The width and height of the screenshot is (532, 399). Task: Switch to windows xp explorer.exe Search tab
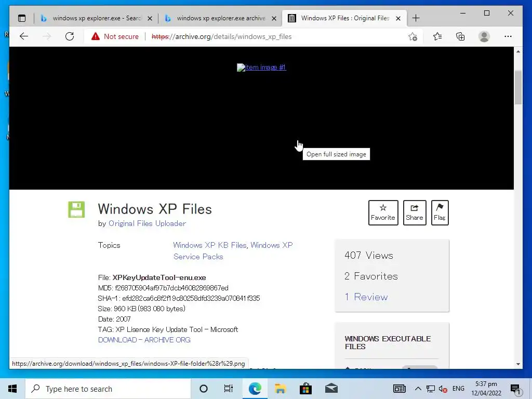click(96, 18)
